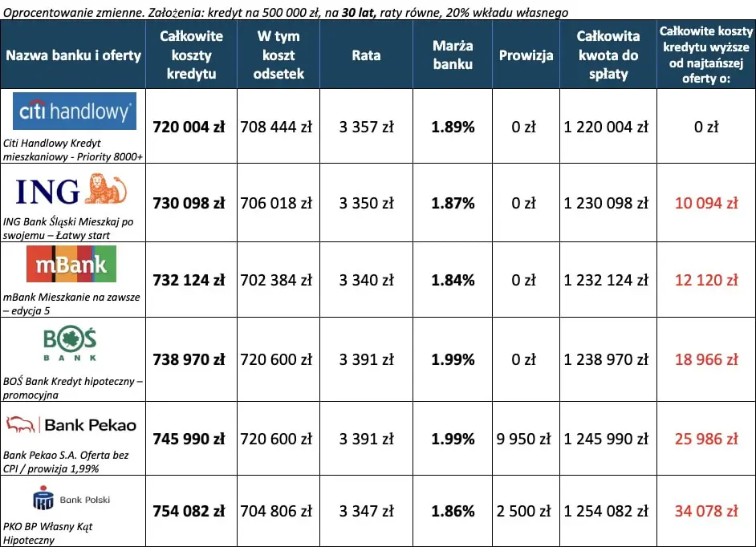Click 'Nazwa banku i oferty' header cell
Image resolution: width=756 pixels, height=547 pixels.
pyautogui.click(x=73, y=55)
